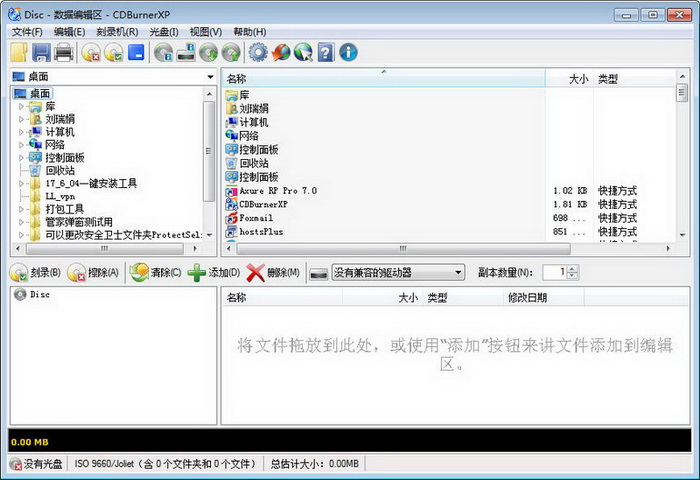
Task: Click the 擦除(A) erase button
Action: click(93, 272)
